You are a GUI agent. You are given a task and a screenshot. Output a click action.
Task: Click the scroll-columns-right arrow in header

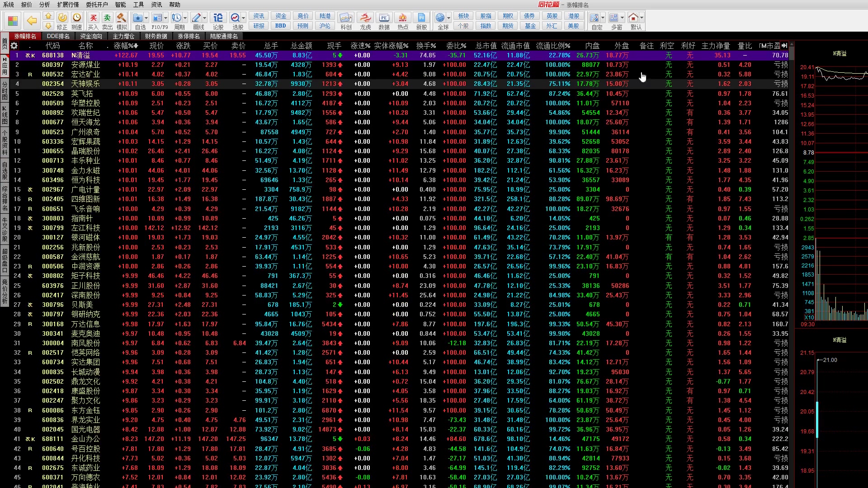tap(784, 46)
